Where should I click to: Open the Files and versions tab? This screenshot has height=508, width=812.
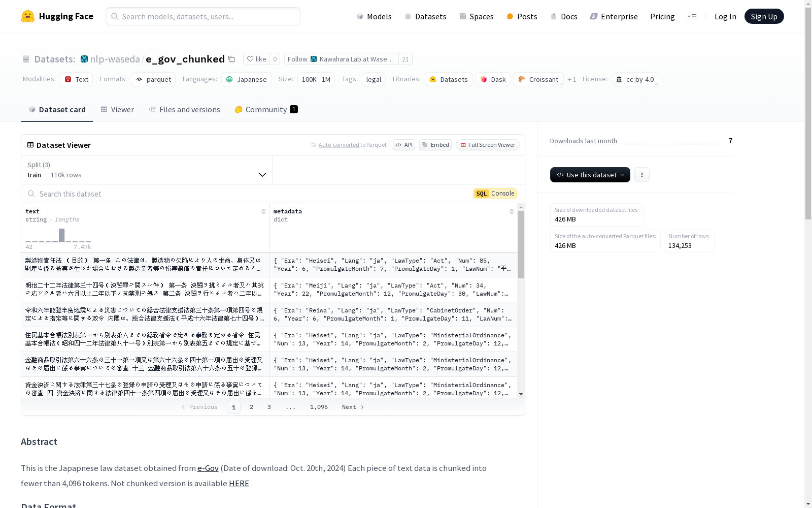pos(184,109)
